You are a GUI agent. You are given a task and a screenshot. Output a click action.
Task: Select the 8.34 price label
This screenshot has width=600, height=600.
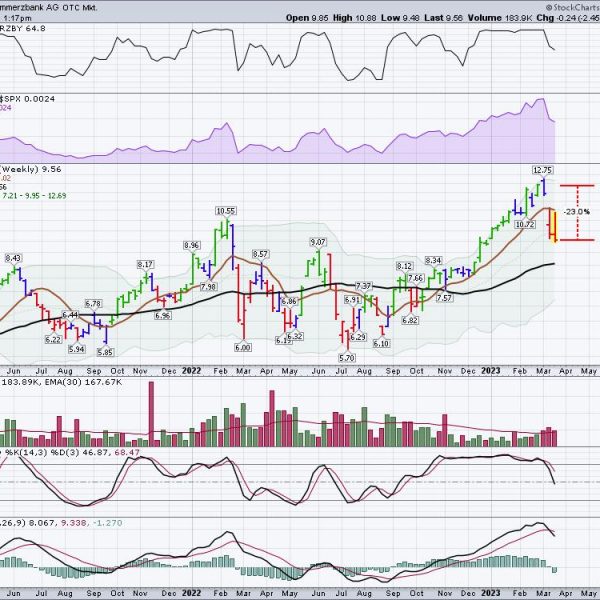tap(433, 260)
